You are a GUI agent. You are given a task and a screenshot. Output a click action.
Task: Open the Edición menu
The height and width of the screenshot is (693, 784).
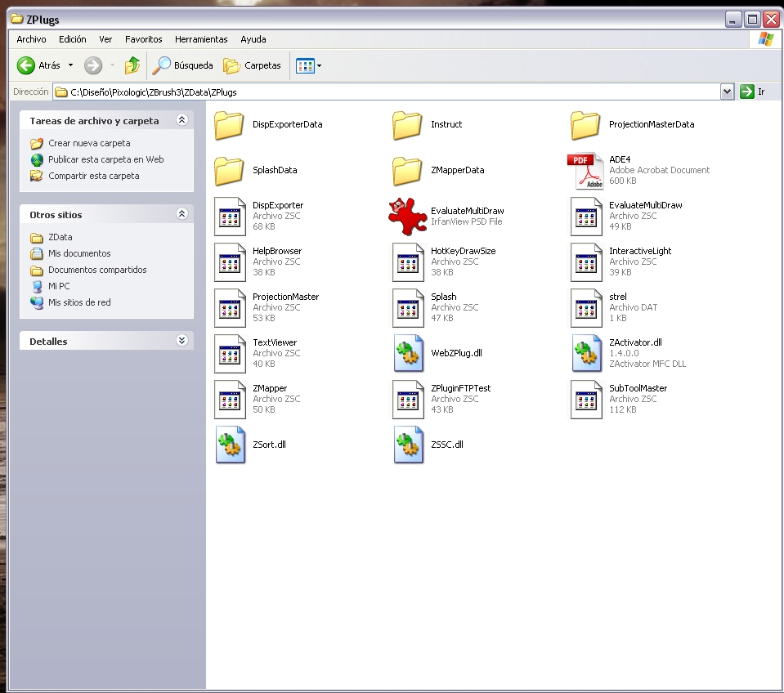(x=73, y=39)
